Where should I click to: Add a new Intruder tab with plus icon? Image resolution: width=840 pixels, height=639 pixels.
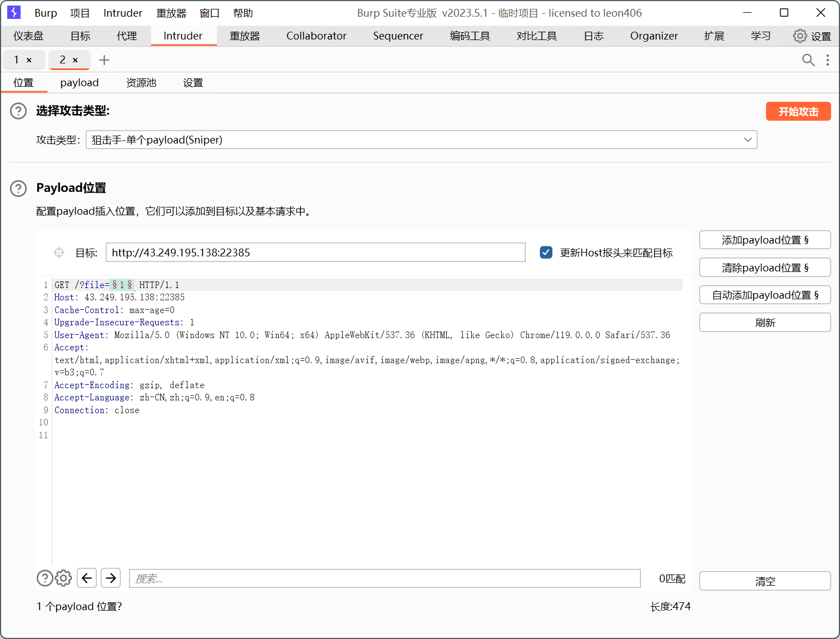click(x=104, y=60)
